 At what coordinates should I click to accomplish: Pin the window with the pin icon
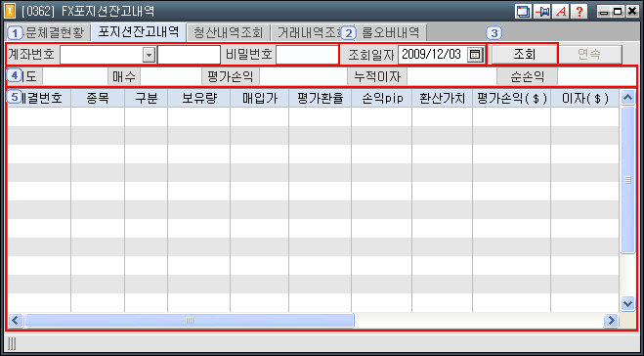[x=541, y=12]
